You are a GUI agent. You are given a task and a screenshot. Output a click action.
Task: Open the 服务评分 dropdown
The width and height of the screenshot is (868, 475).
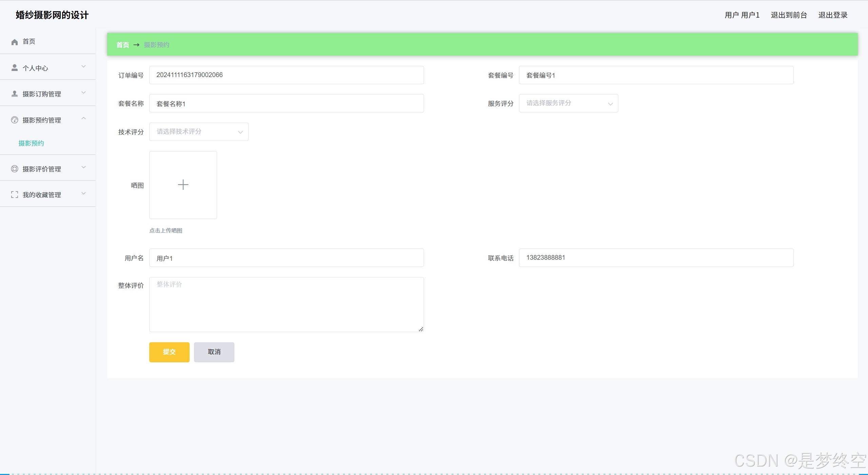568,103
